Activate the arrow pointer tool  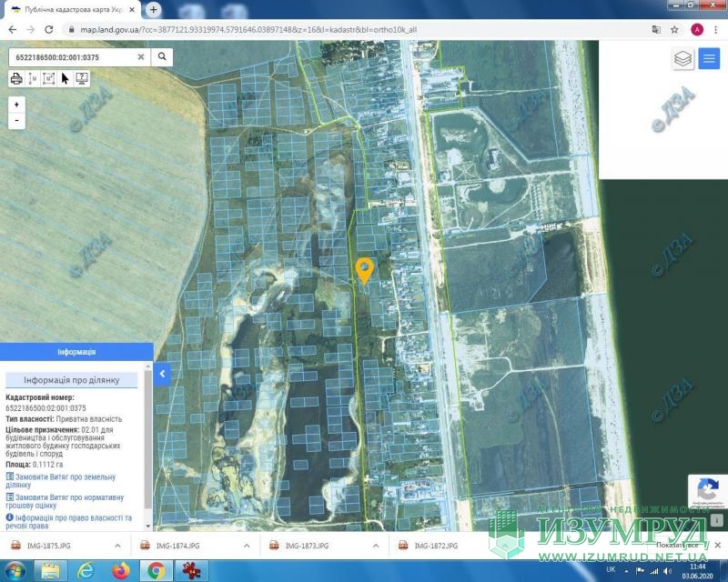(x=66, y=78)
